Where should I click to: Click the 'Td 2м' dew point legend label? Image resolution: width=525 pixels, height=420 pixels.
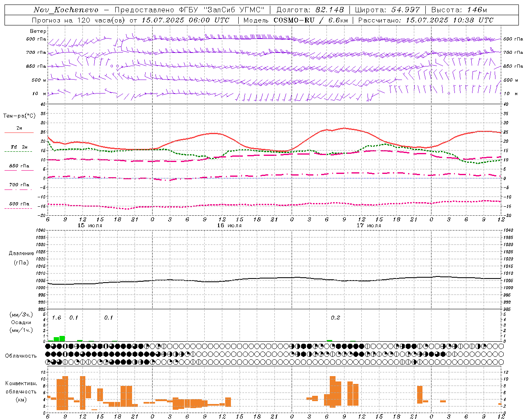click(19, 147)
